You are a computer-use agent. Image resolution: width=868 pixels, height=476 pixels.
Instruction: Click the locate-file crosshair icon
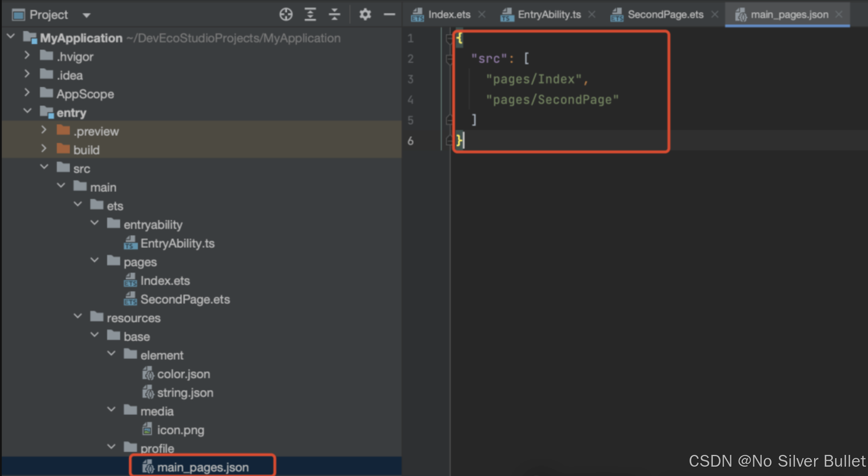pos(286,15)
